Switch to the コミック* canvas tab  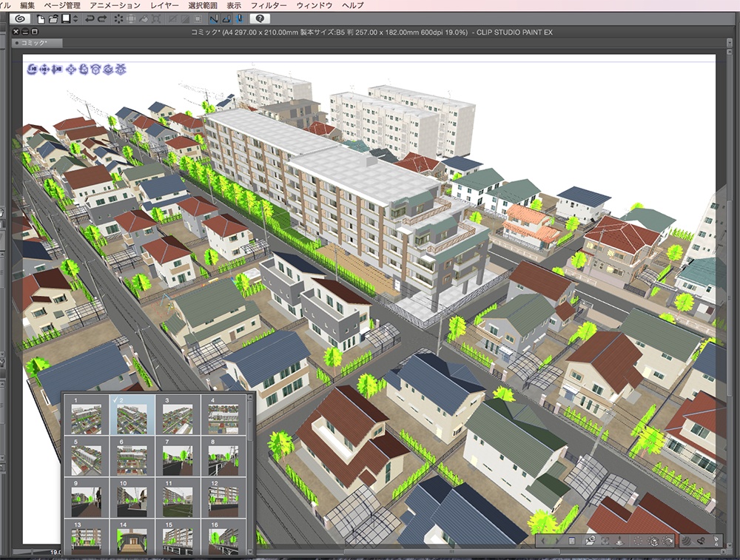[x=33, y=42]
